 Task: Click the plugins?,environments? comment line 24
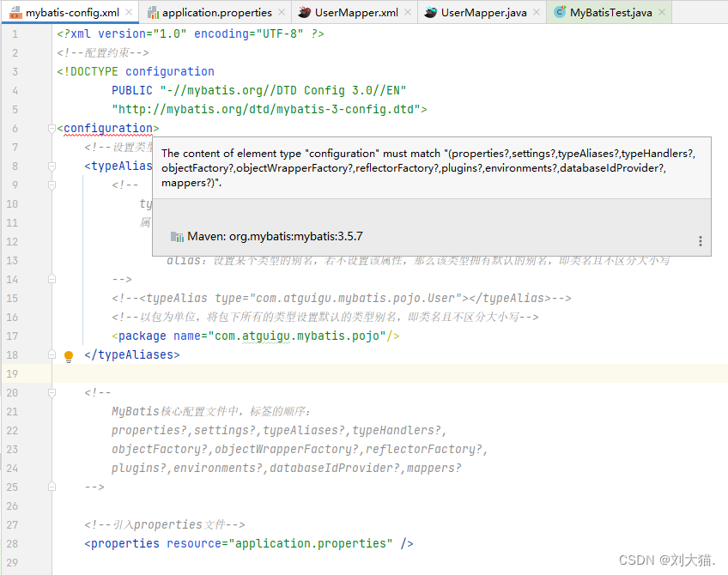(x=287, y=469)
